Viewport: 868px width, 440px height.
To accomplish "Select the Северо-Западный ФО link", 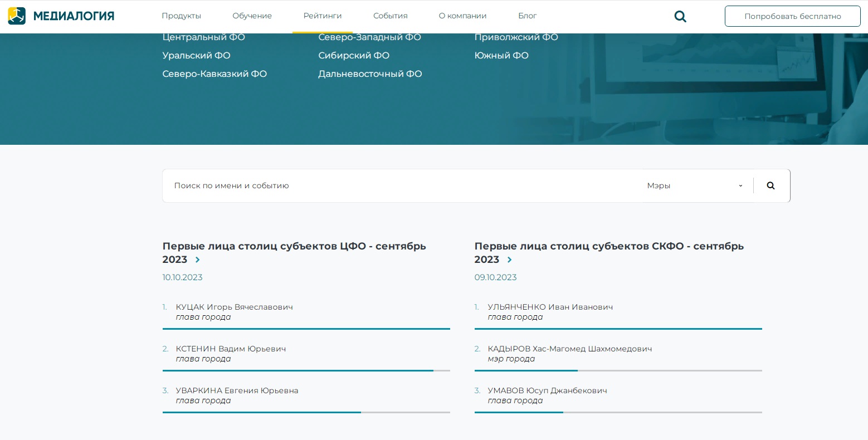I will (369, 37).
